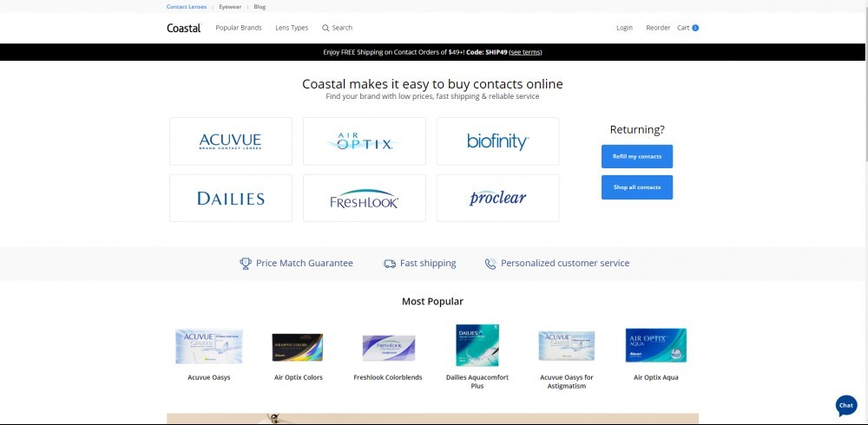The height and width of the screenshot is (425, 868).
Task: Click the Reorder link
Action: pos(658,28)
